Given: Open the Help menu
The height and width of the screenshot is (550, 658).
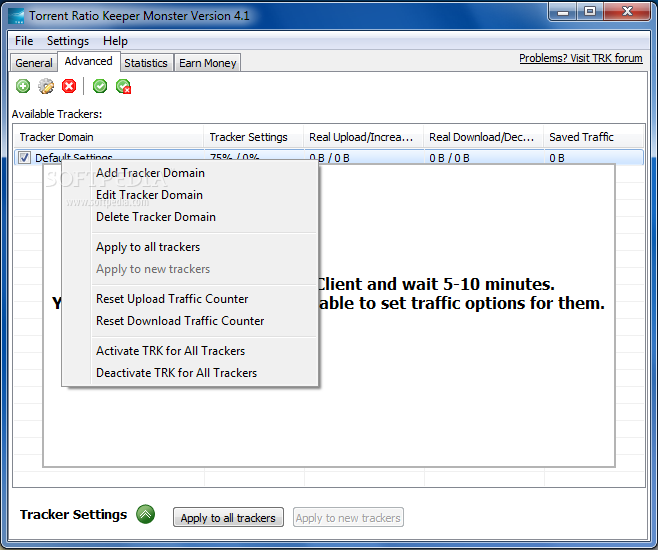Looking at the screenshot, I should point(115,41).
